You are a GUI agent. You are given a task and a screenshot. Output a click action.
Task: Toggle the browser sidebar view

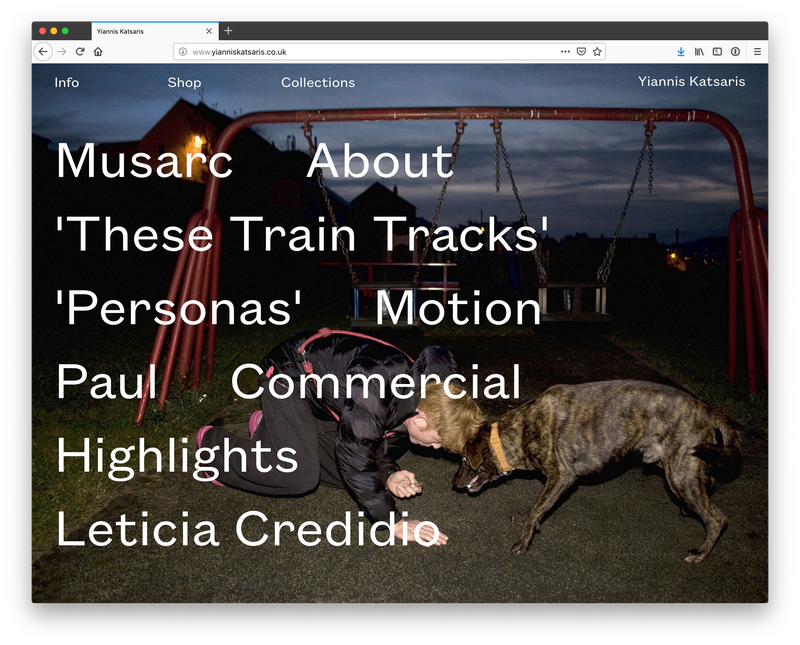click(717, 52)
